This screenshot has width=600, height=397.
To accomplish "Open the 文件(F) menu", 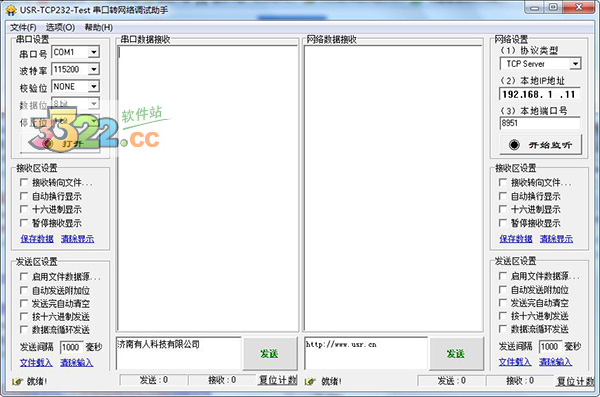I will 23,28.
